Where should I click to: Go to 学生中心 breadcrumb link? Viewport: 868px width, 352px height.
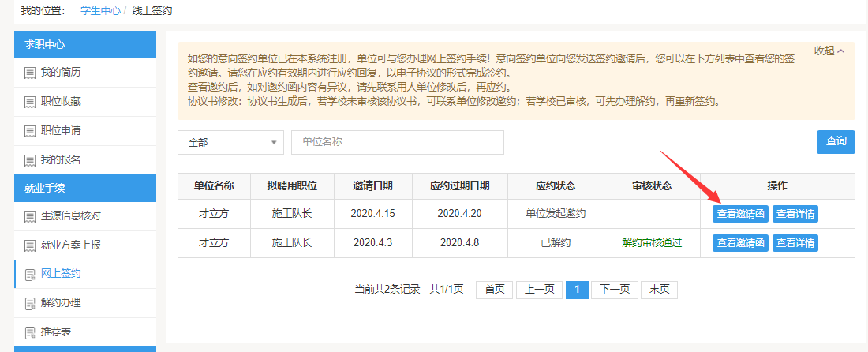tap(99, 11)
